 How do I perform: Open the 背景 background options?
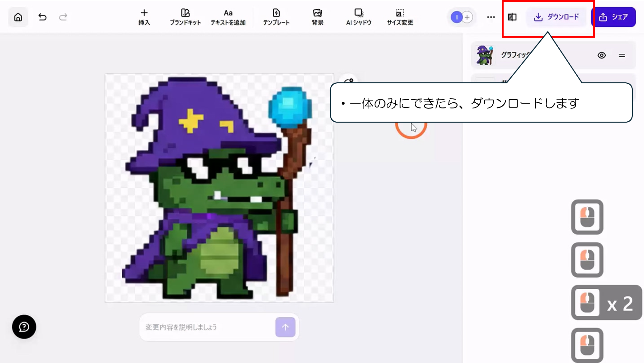[317, 17]
